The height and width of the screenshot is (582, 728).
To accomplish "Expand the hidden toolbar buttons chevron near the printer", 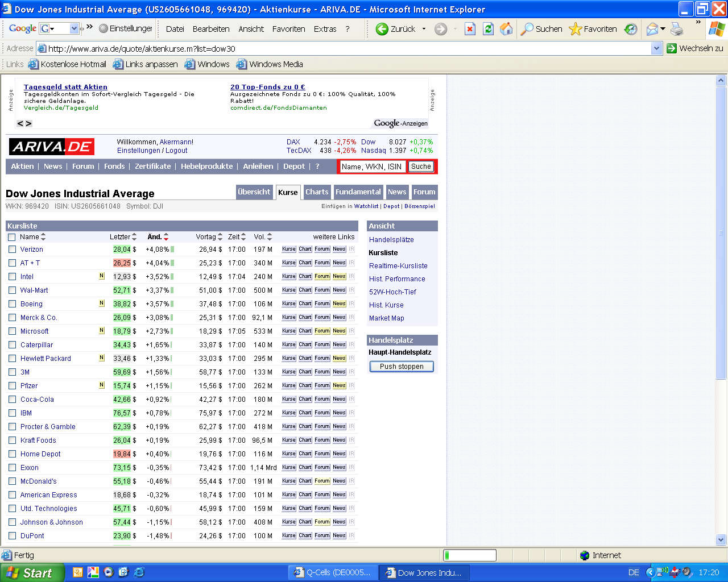I will click(698, 23).
